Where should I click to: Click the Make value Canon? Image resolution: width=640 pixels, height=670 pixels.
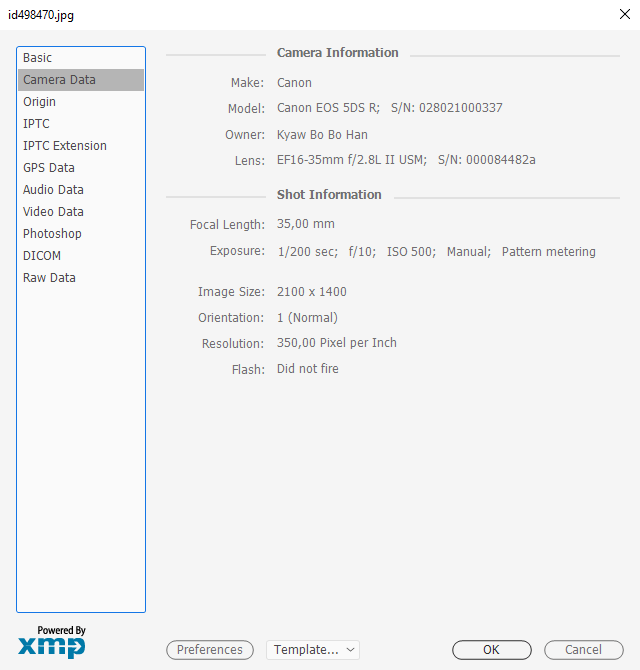click(294, 83)
